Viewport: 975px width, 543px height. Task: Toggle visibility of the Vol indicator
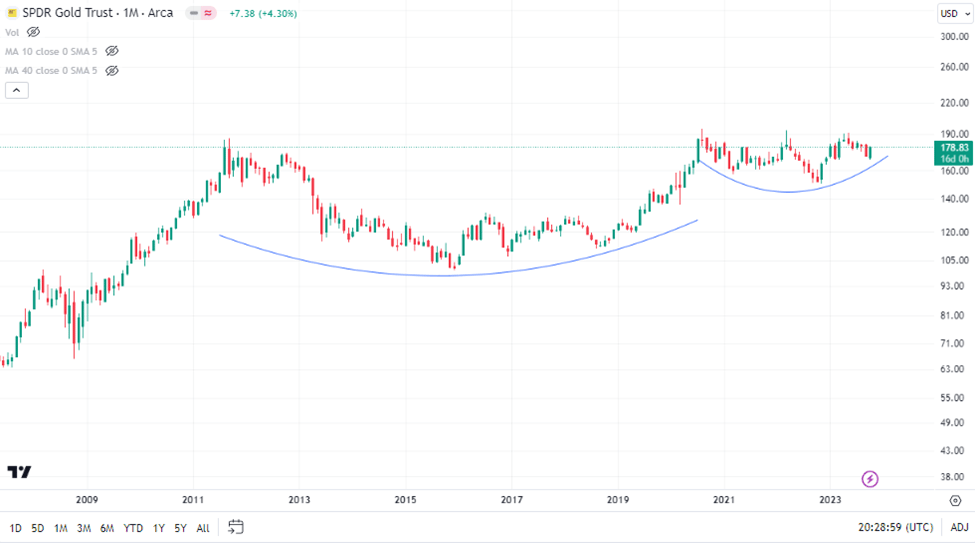(34, 32)
